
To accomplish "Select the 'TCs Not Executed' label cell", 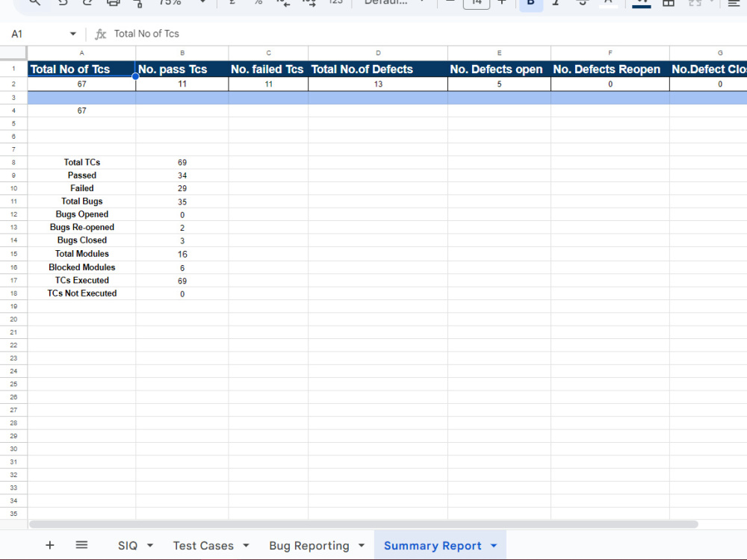I will coord(81,293).
